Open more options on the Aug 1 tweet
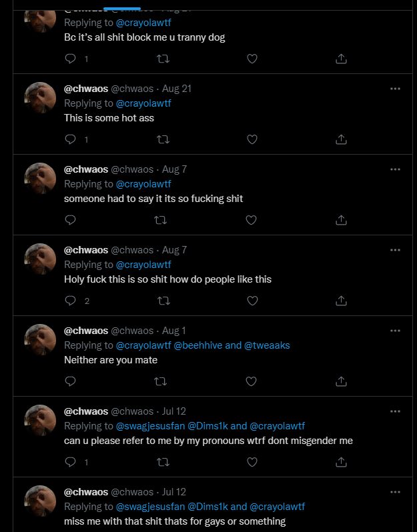This screenshot has height=532, width=417. coord(395,331)
